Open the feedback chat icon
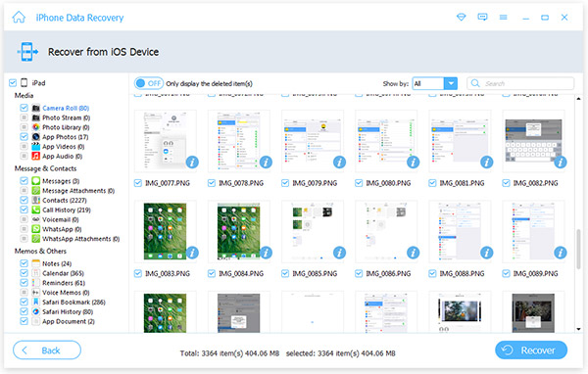 (x=482, y=18)
